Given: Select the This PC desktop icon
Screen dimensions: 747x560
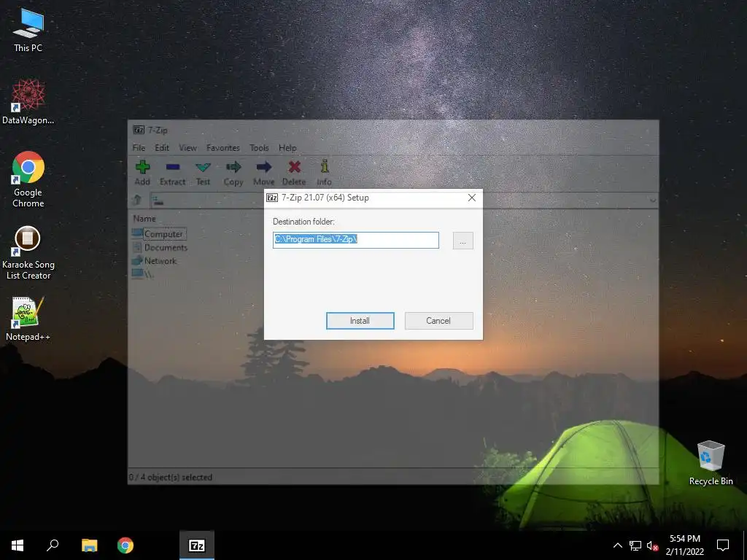Looking at the screenshot, I should tap(28, 31).
